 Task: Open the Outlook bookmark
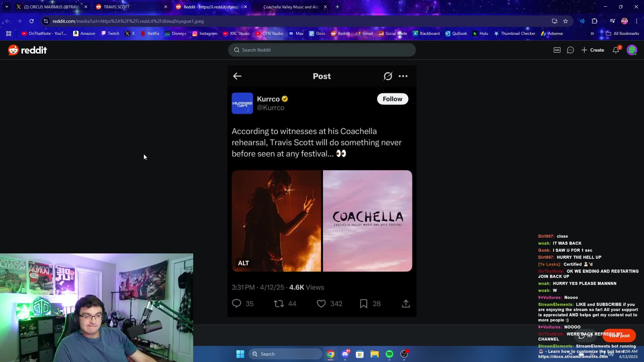click(x=456, y=34)
